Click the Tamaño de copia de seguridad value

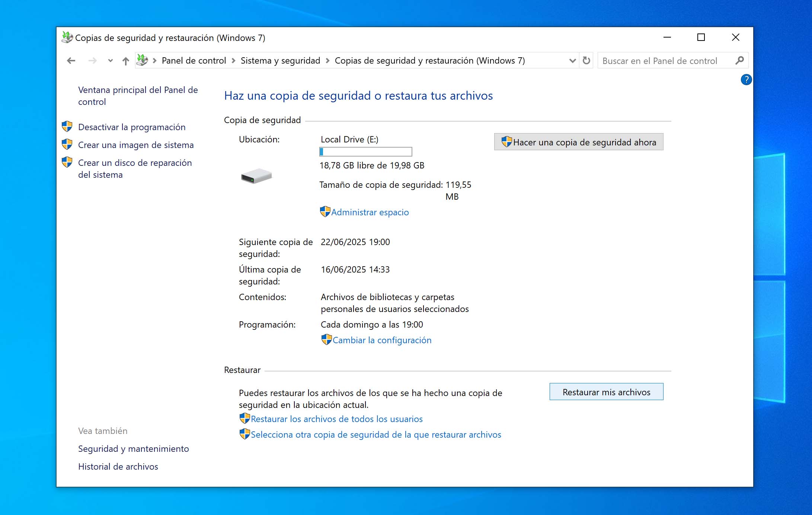click(458, 190)
